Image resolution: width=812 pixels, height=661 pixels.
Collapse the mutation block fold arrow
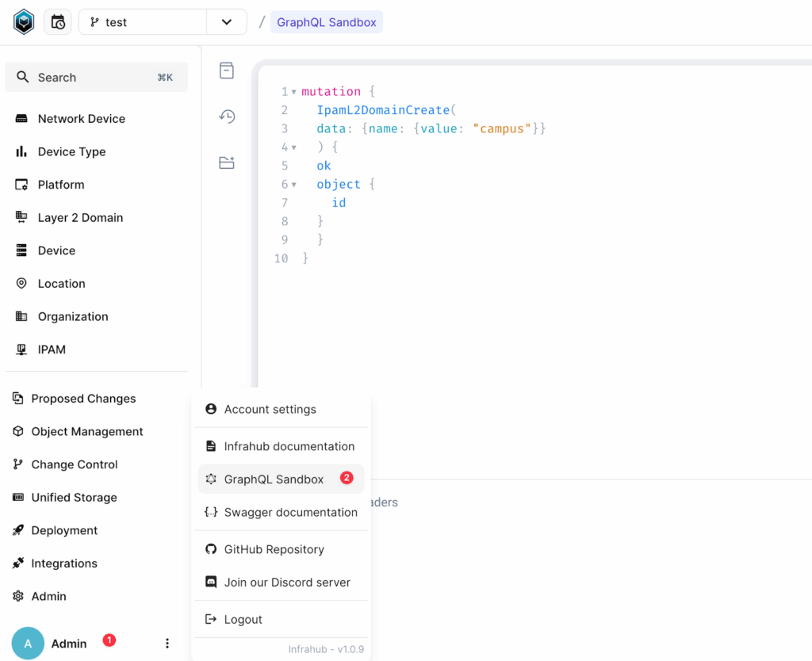pyautogui.click(x=293, y=92)
